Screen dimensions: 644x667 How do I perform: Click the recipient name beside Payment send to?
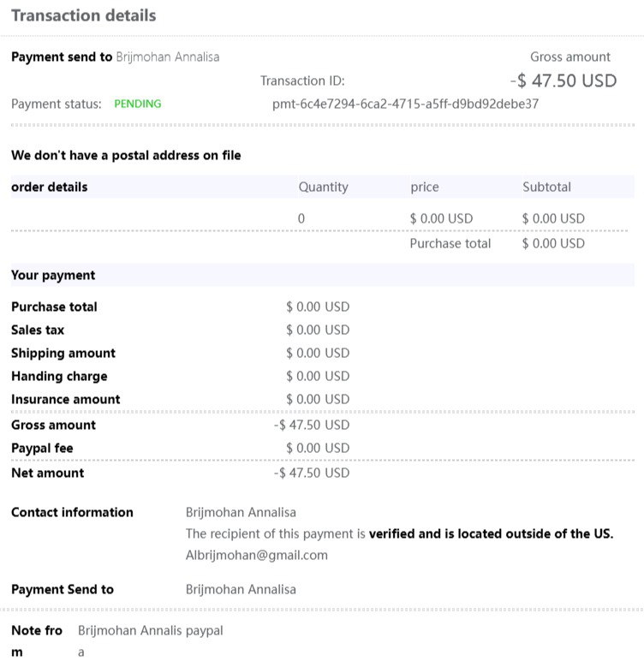click(167, 57)
